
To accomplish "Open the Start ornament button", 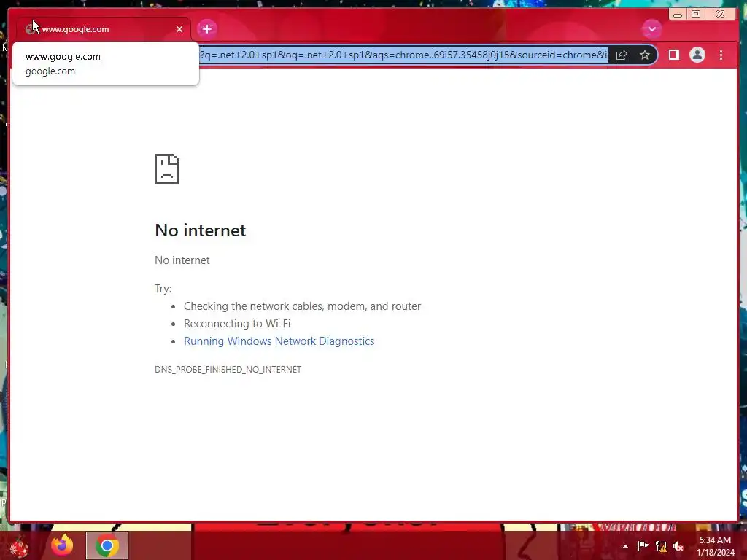I will coord(18,546).
